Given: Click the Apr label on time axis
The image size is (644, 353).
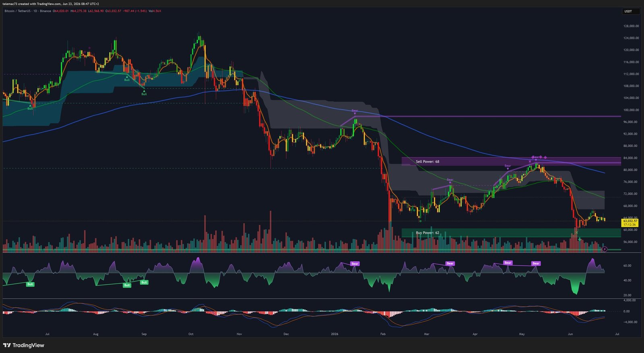Looking at the screenshot, I should click(475, 334).
